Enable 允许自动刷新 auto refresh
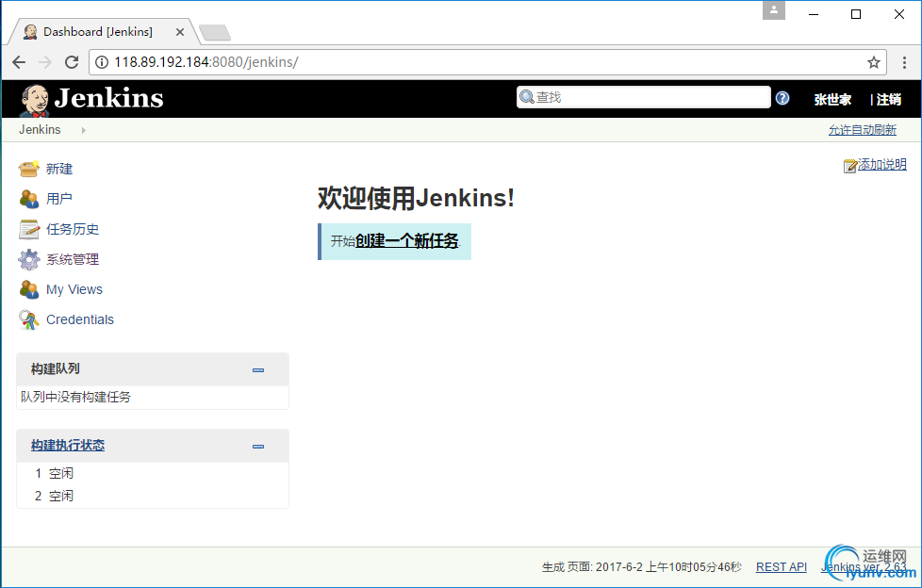Screen dimensions: 922x588 click(862, 129)
